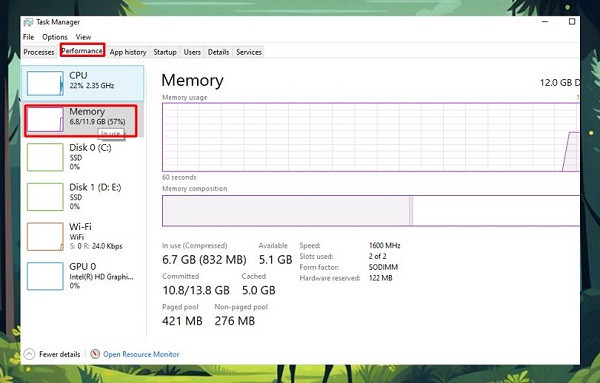Click the Intel(R) HD Graphics text

(101, 277)
